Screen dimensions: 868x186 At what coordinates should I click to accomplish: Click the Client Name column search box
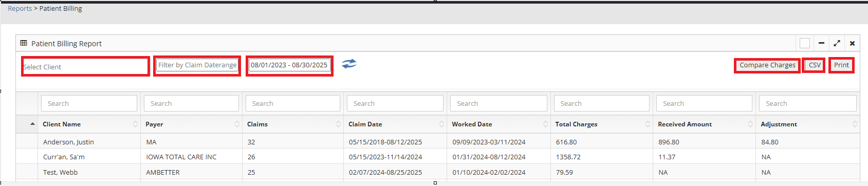tap(89, 103)
